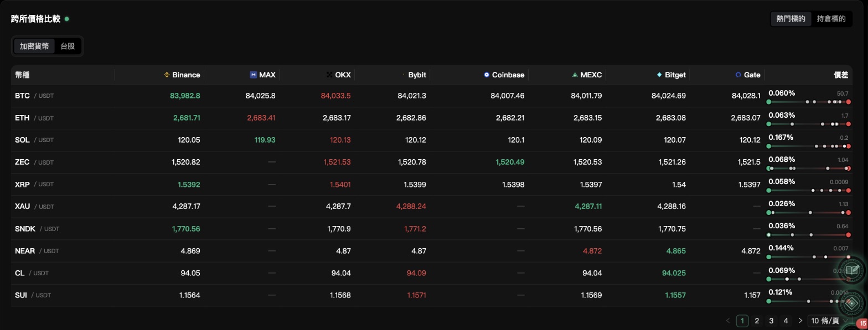868x330 pixels.
Task: Click the XRP spread value 0.058%
Action: (782, 181)
